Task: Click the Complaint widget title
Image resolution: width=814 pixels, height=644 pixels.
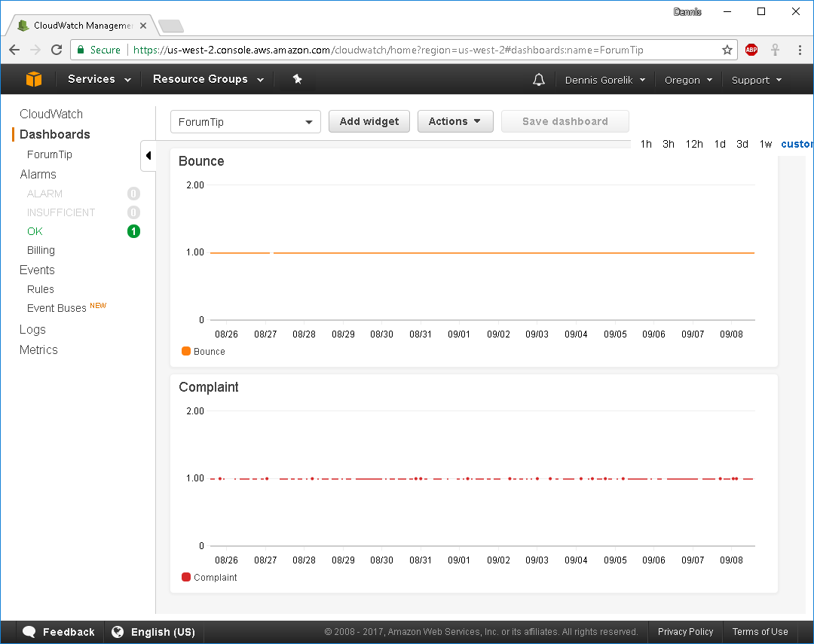Action: coord(208,387)
